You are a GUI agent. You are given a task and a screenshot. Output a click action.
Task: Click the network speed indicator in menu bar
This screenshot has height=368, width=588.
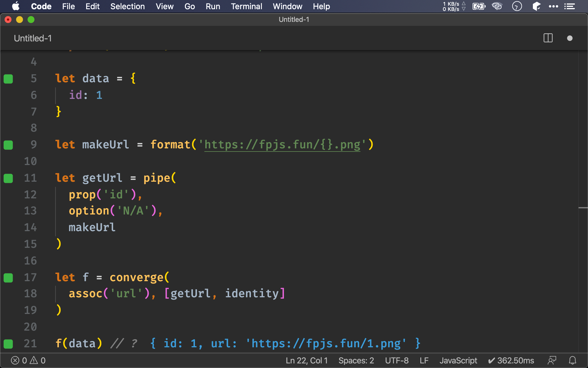pyautogui.click(x=454, y=6)
